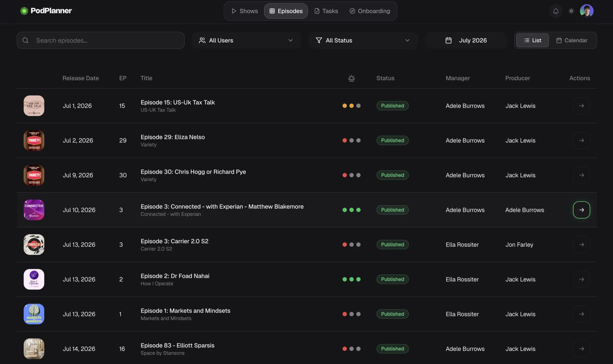613x364 pixels.
Task: Click the PodPlanner logo
Action: point(46,11)
